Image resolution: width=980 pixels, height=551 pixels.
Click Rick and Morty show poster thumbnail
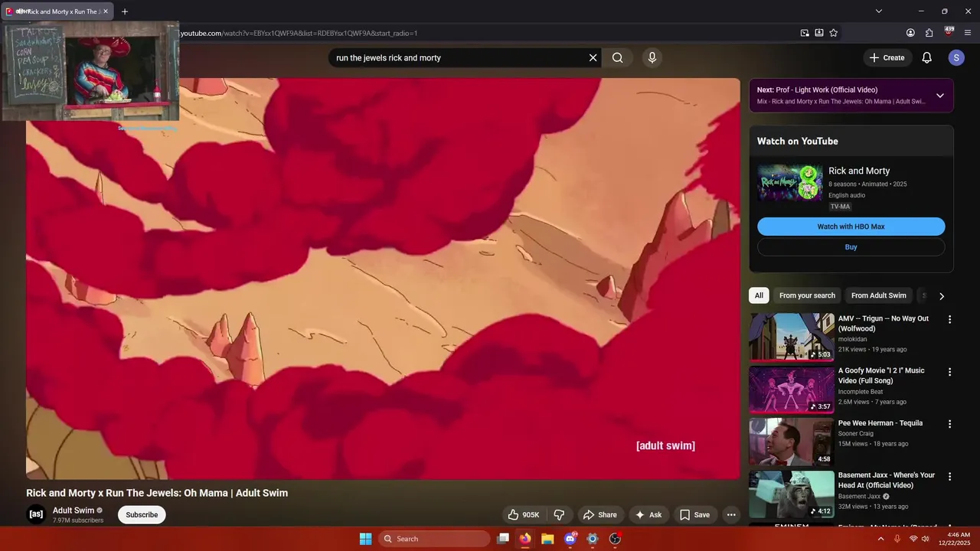tap(790, 183)
